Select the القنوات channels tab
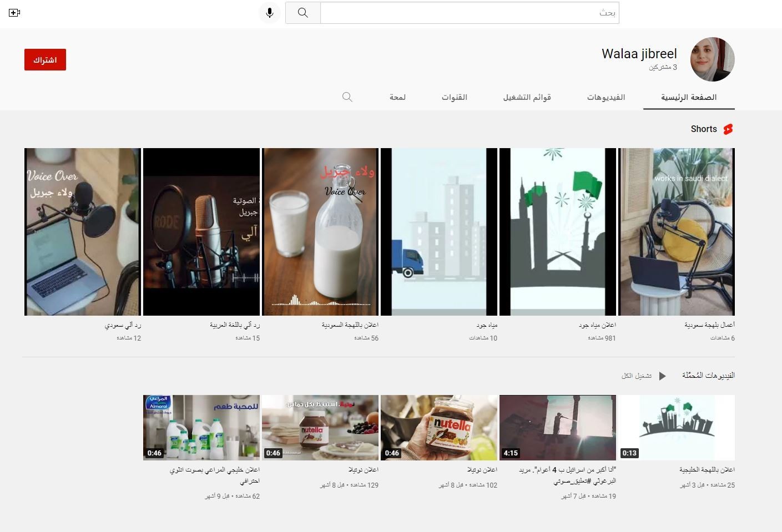The width and height of the screenshot is (782, 532). coord(454,97)
